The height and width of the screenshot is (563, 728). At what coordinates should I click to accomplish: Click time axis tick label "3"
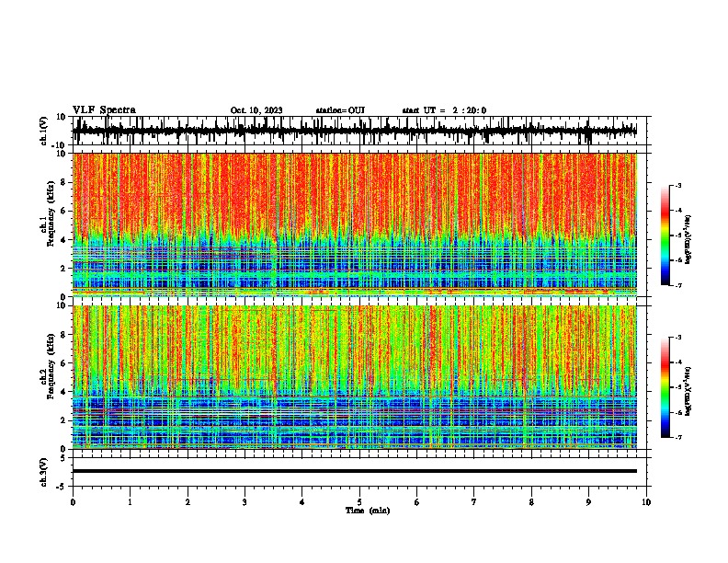click(x=245, y=502)
